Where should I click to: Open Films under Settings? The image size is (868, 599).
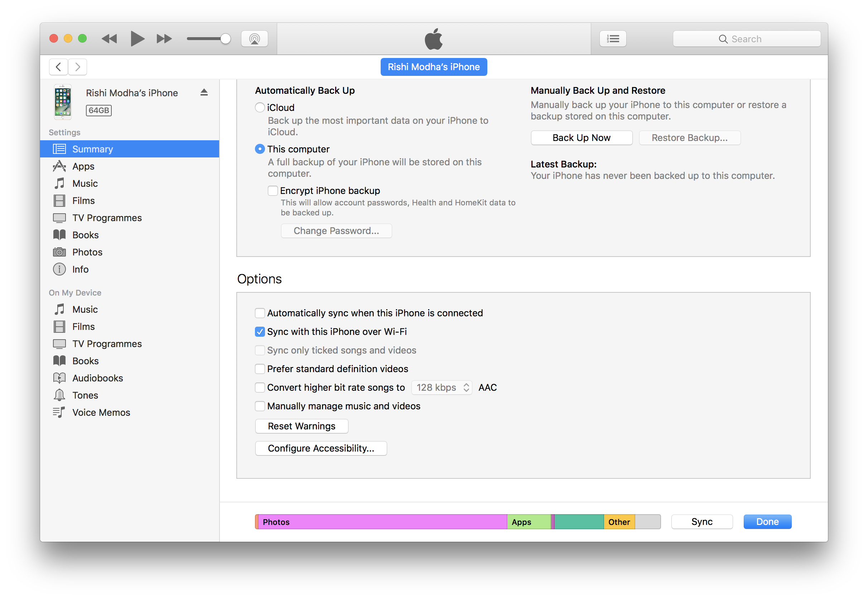(130, 201)
